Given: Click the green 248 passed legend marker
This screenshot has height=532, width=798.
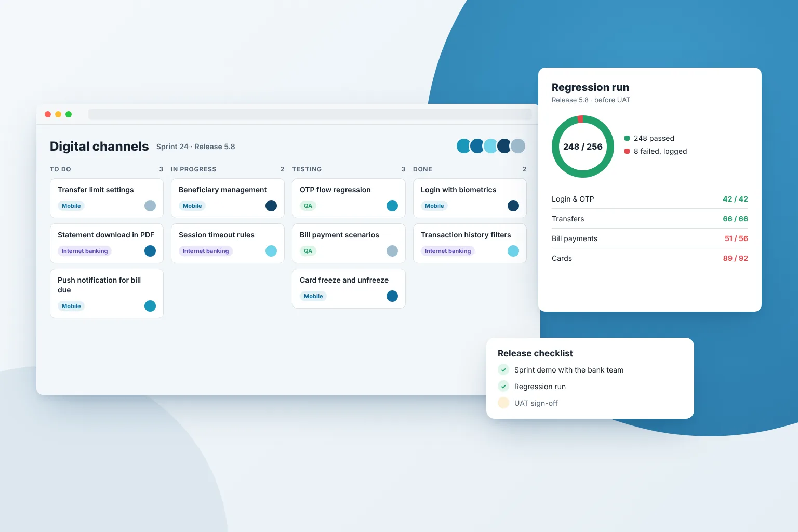Looking at the screenshot, I should [627, 138].
